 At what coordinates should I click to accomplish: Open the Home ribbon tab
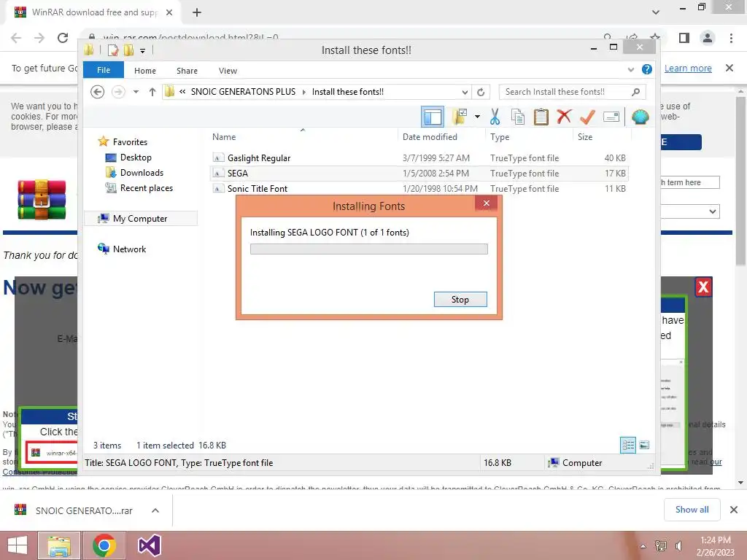[145, 71]
